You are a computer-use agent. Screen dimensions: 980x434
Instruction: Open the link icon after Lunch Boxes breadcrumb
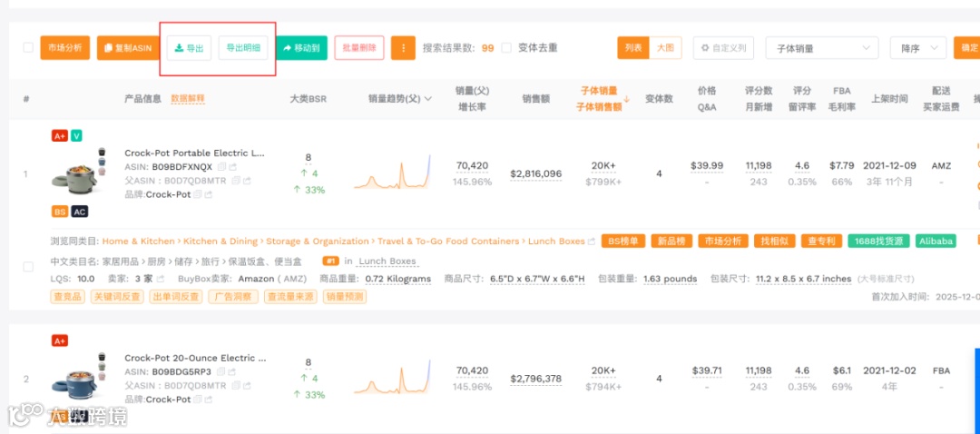592,242
